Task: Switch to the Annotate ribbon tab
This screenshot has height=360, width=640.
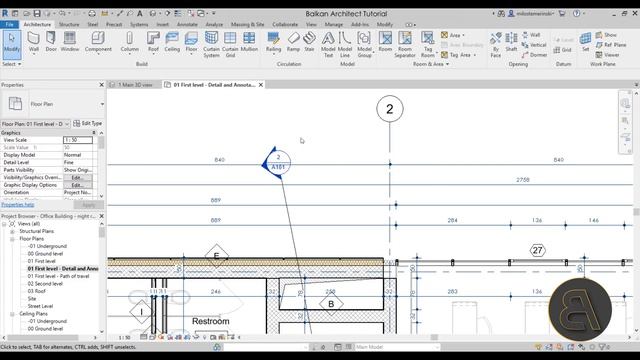Action: click(187, 24)
